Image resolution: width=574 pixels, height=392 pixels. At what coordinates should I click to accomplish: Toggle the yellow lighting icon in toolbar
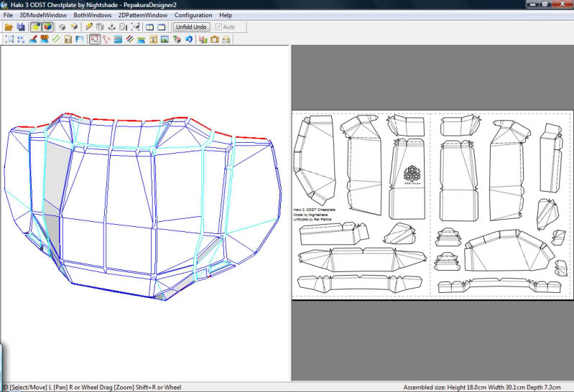tap(36, 27)
